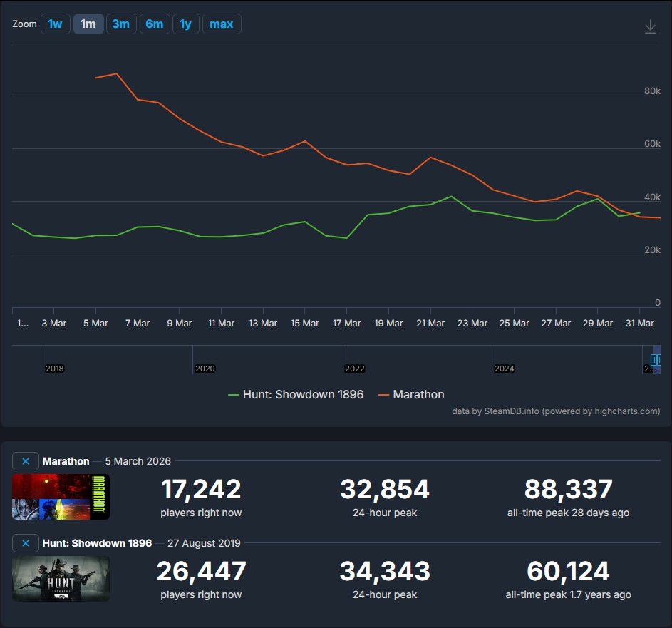The width and height of the screenshot is (672, 628).
Task: Set chart zoom to 6m
Action: [x=155, y=24]
